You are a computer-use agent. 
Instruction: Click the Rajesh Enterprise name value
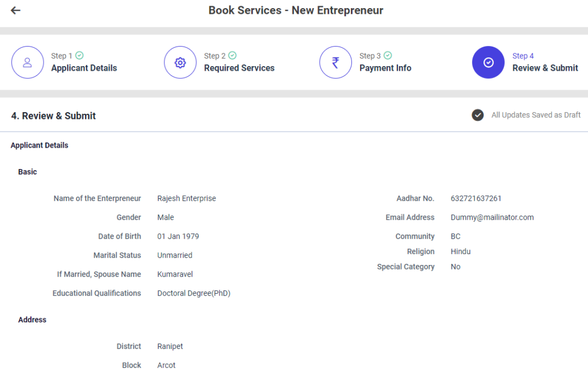click(187, 198)
